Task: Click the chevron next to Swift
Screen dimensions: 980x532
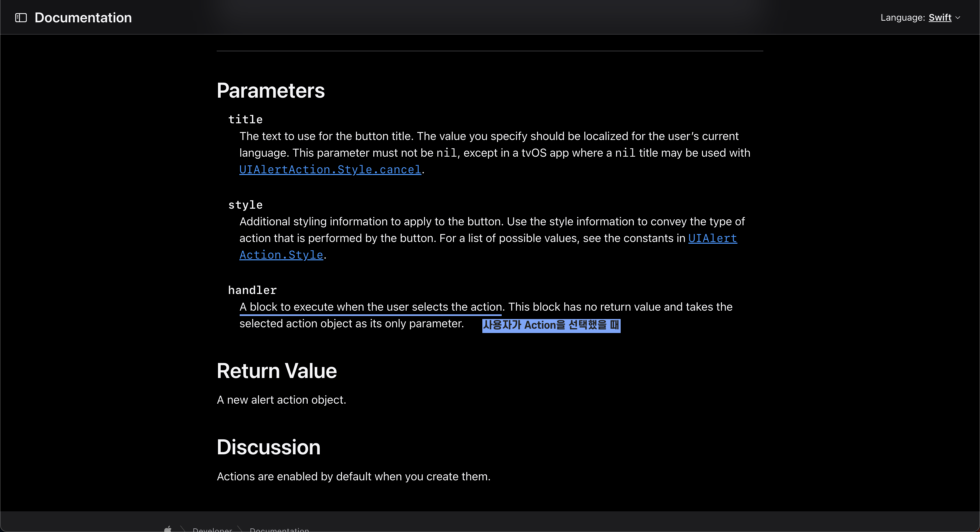Action: 958,18
